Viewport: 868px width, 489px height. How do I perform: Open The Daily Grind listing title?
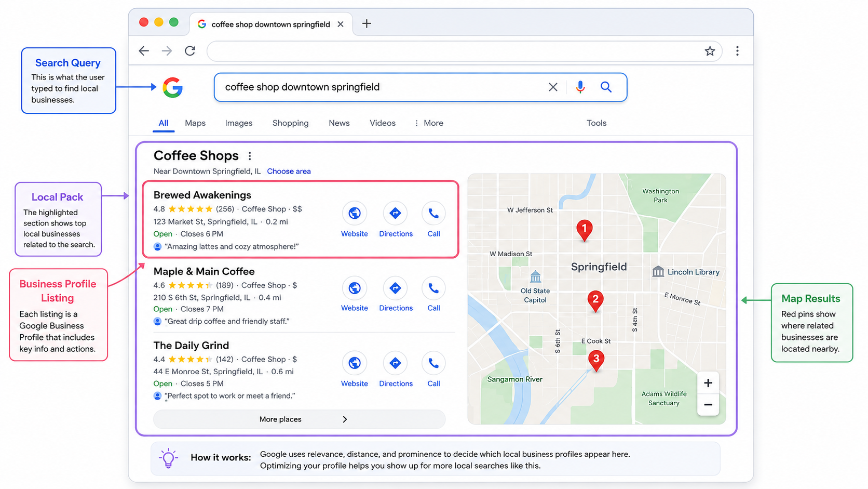tap(191, 346)
